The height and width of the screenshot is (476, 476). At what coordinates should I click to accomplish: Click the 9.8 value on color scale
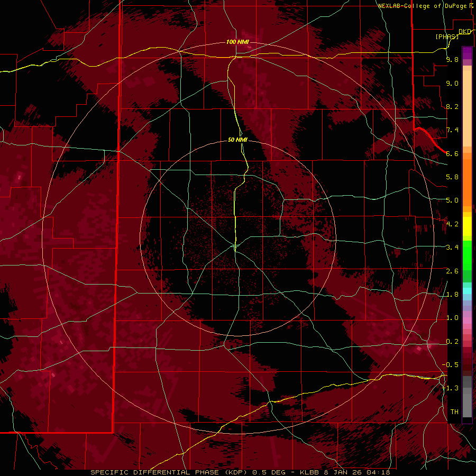[452, 59]
